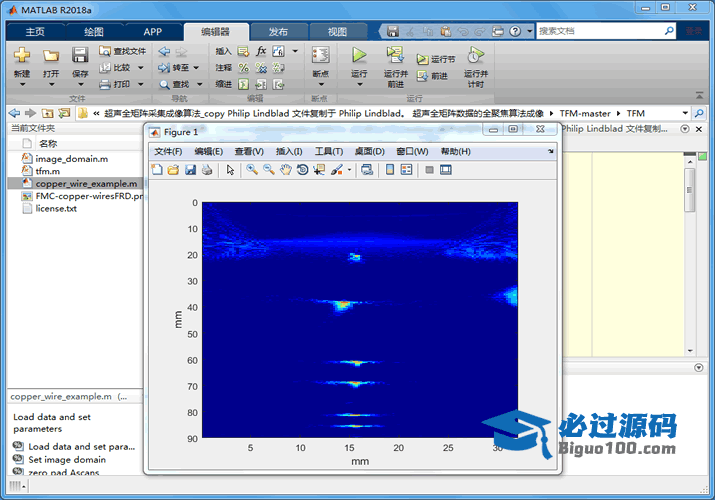Switch to the APP tab

click(x=152, y=31)
